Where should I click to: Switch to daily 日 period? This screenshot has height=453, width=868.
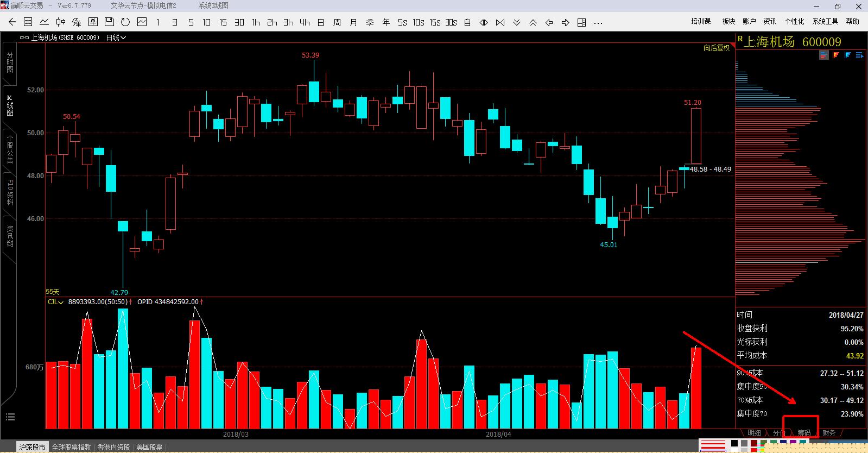tap(321, 22)
